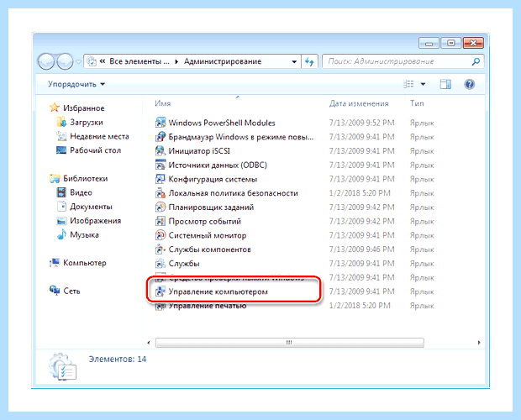The height and width of the screenshot is (420, 521).
Task: Sort by the Тип column header
Action: click(x=417, y=103)
